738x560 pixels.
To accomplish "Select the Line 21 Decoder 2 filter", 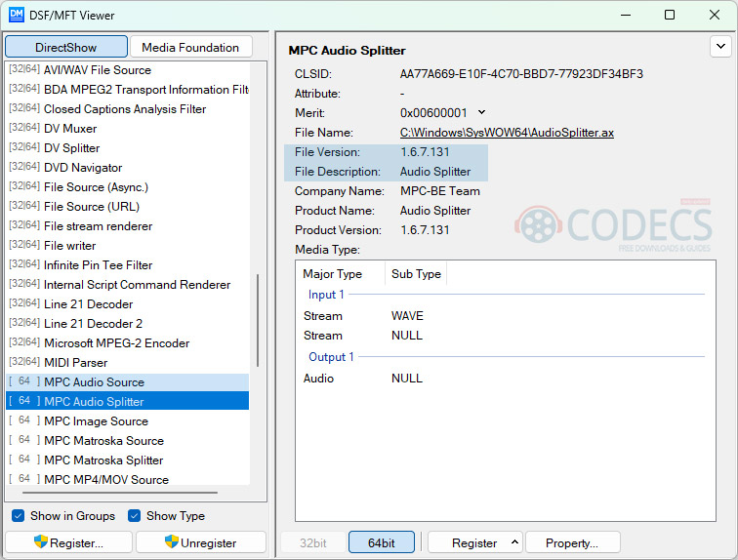I will tap(128, 324).
